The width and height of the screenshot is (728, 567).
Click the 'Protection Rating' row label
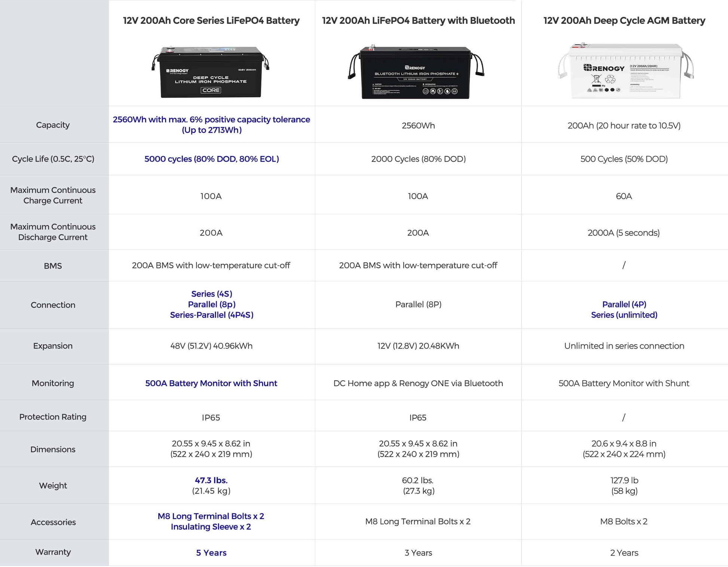pyautogui.click(x=53, y=417)
